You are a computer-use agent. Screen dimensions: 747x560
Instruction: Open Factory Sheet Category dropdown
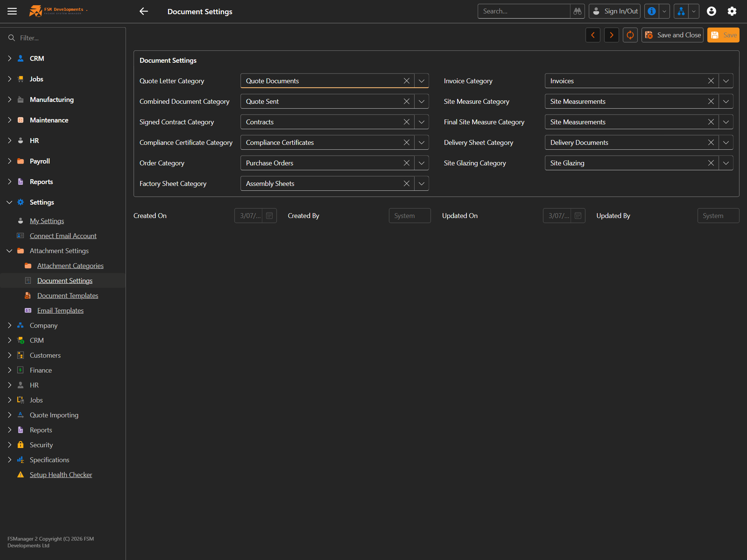[x=422, y=184]
